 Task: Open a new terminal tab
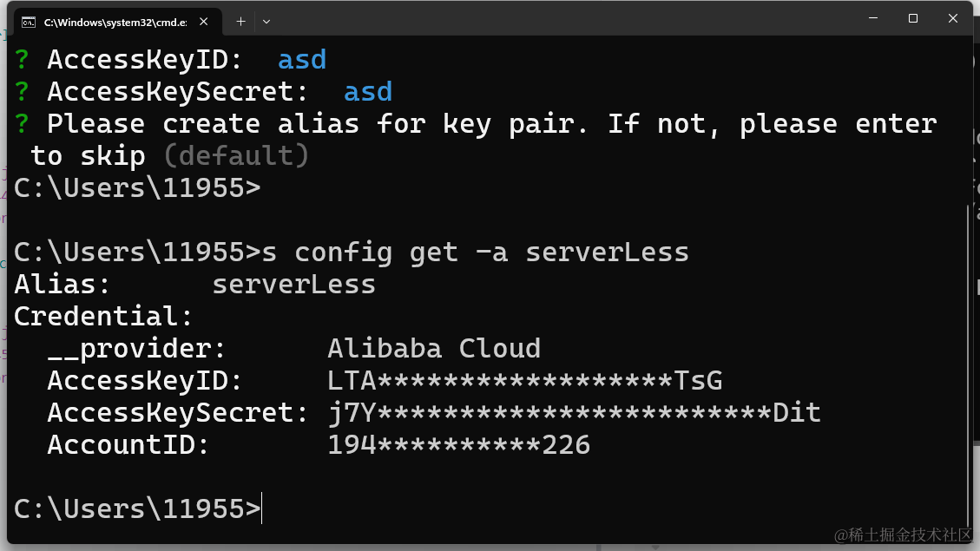[x=240, y=21]
